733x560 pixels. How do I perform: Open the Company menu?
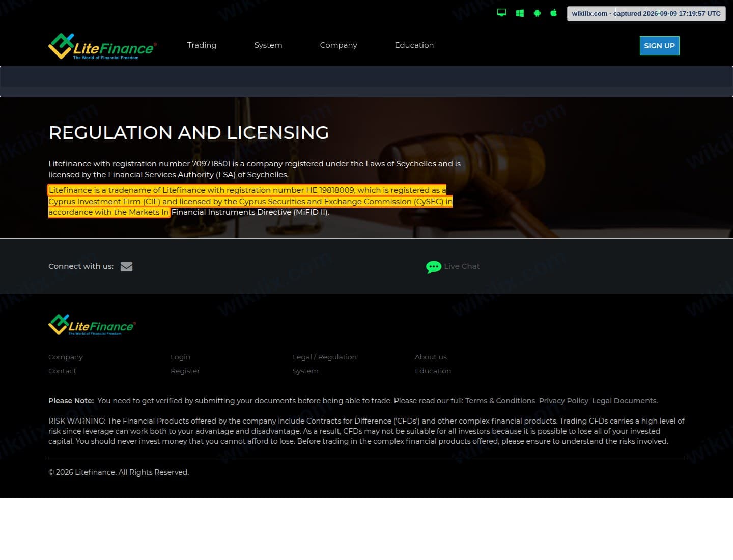[x=339, y=45]
